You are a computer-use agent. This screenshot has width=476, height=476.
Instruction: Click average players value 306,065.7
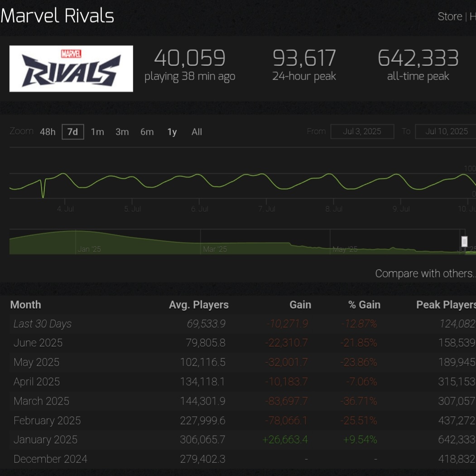[202, 439]
